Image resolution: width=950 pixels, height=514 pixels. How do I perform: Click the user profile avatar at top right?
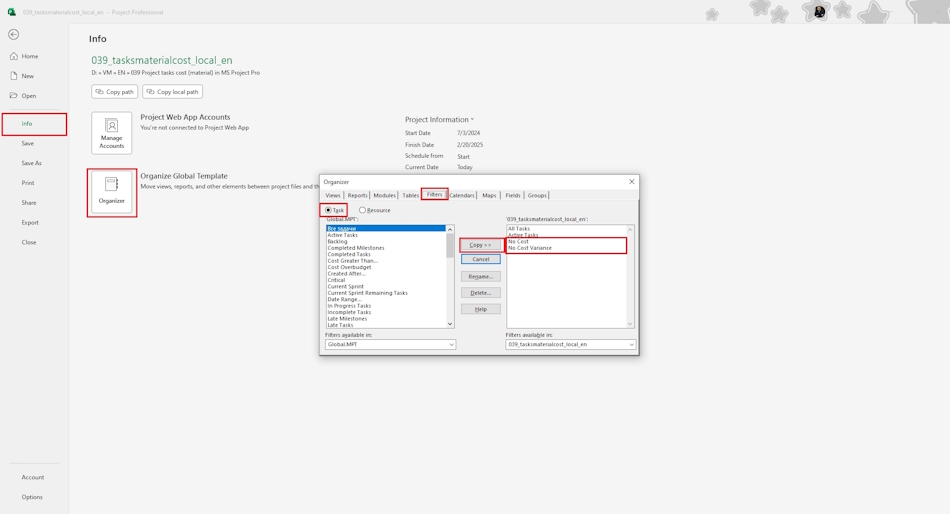(819, 12)
